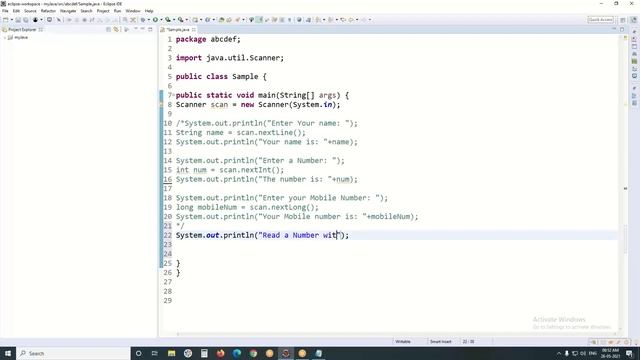Expand the myJava project node
This screenshot has width=640, height=360.
[4, 37]
